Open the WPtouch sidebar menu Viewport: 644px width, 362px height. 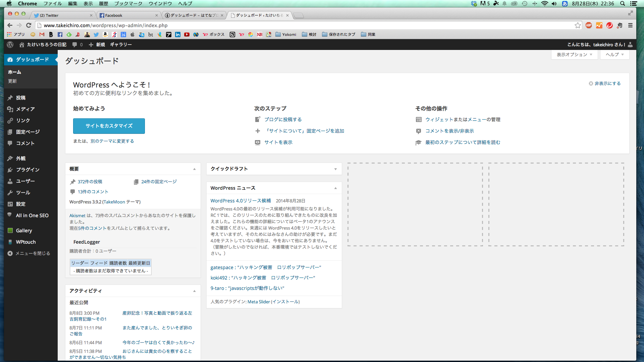(31, 242)
